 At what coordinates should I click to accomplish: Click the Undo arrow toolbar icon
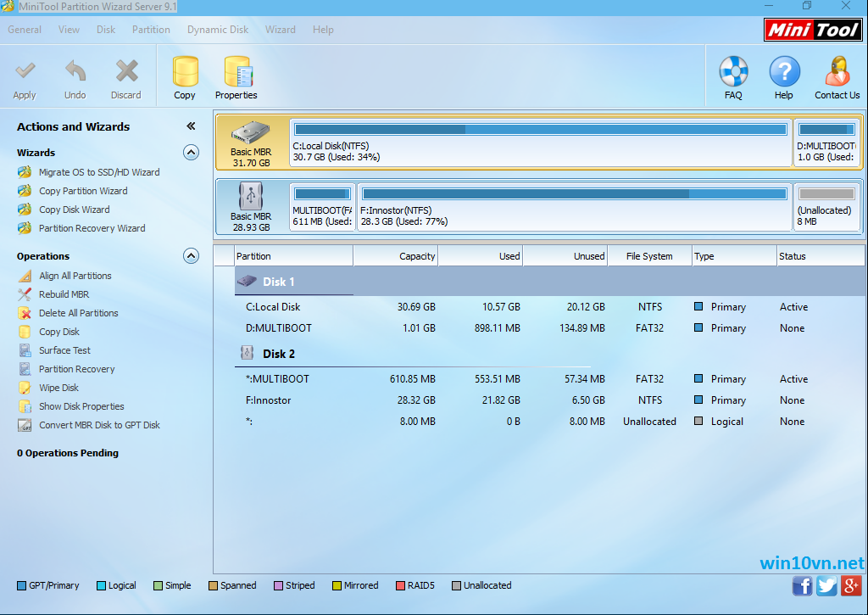pos(75,71)
